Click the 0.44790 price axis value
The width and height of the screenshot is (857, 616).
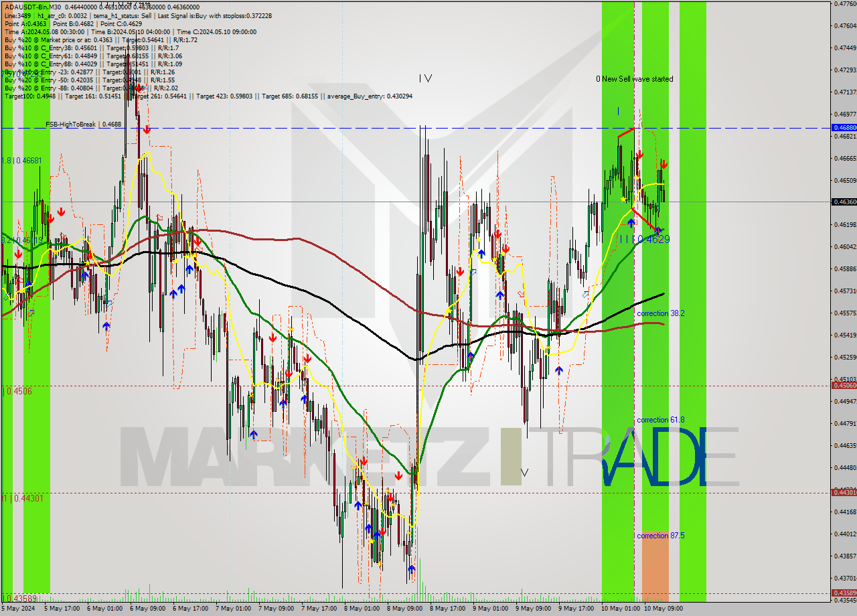[x=845, y=423]
